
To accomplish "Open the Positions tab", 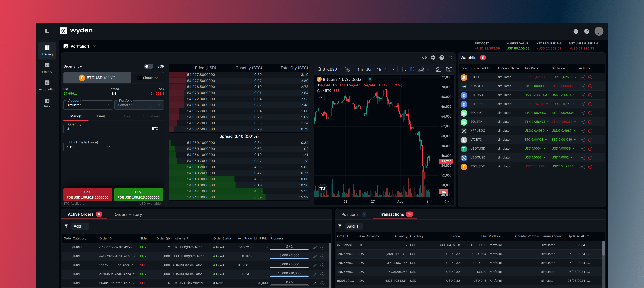I will (350, 214).
